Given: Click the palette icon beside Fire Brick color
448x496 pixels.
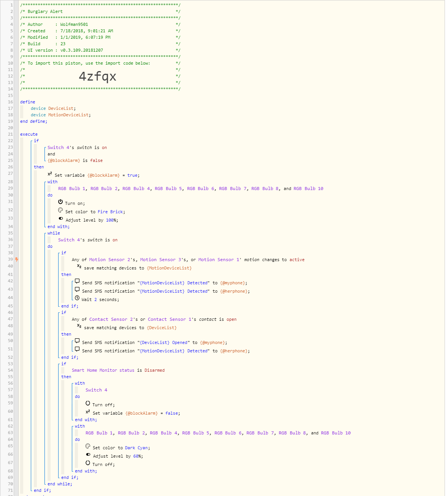Looking at the screenshot, I should click(x=60, y=210).
